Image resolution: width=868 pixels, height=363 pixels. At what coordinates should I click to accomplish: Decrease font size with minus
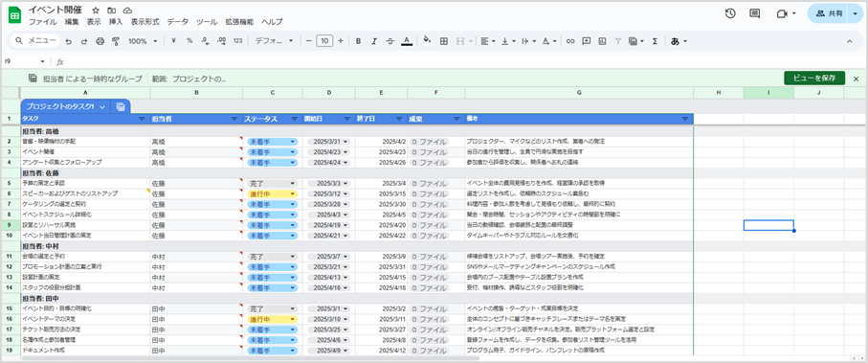(308, 41)
